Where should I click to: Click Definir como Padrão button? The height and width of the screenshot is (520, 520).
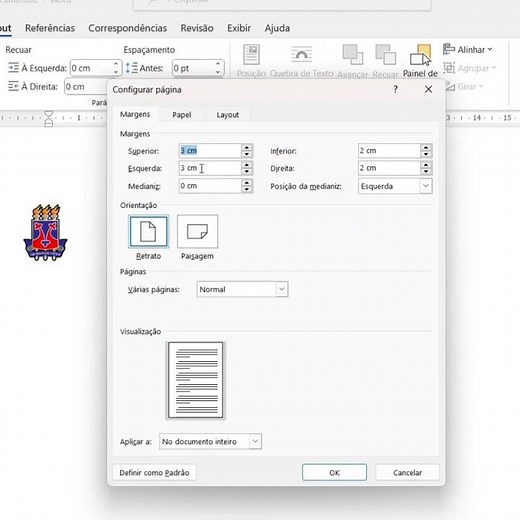(154, 473)
